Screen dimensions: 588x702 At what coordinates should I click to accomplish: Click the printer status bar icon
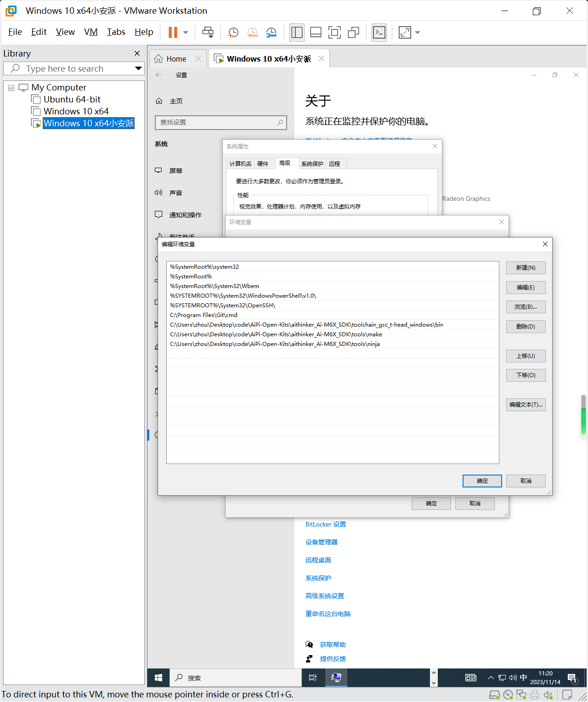tap(535, 695)
